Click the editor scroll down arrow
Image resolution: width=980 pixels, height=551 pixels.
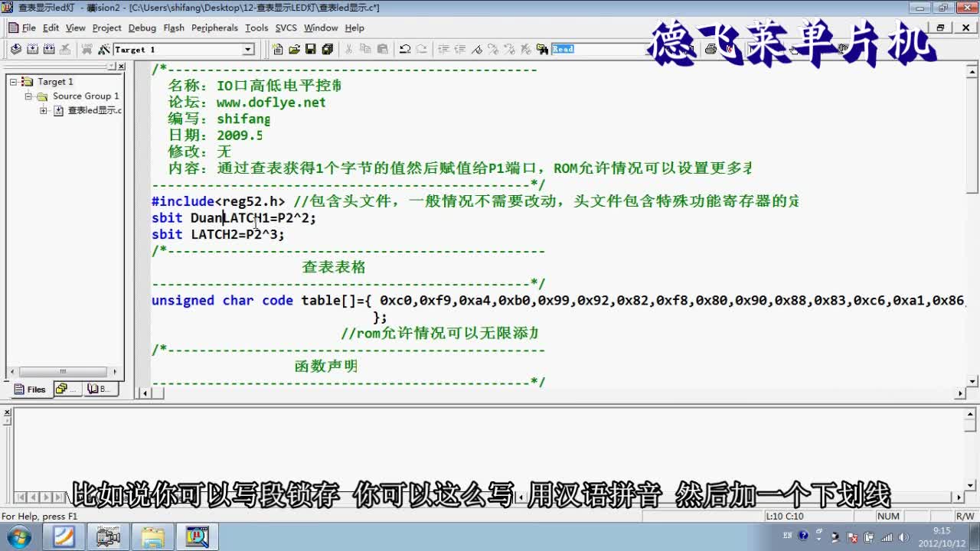(x=972, y=380)
